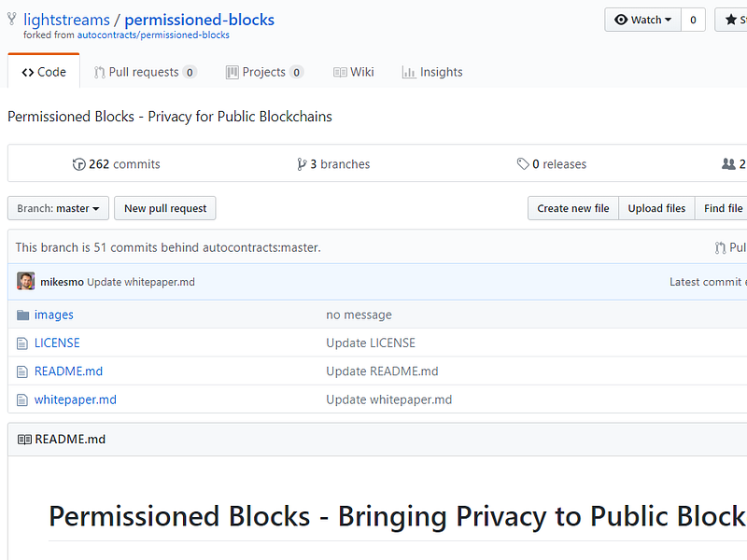
Task: Open the lightstreams owner link
Action: pyautogui.click(x=66, y=20)
